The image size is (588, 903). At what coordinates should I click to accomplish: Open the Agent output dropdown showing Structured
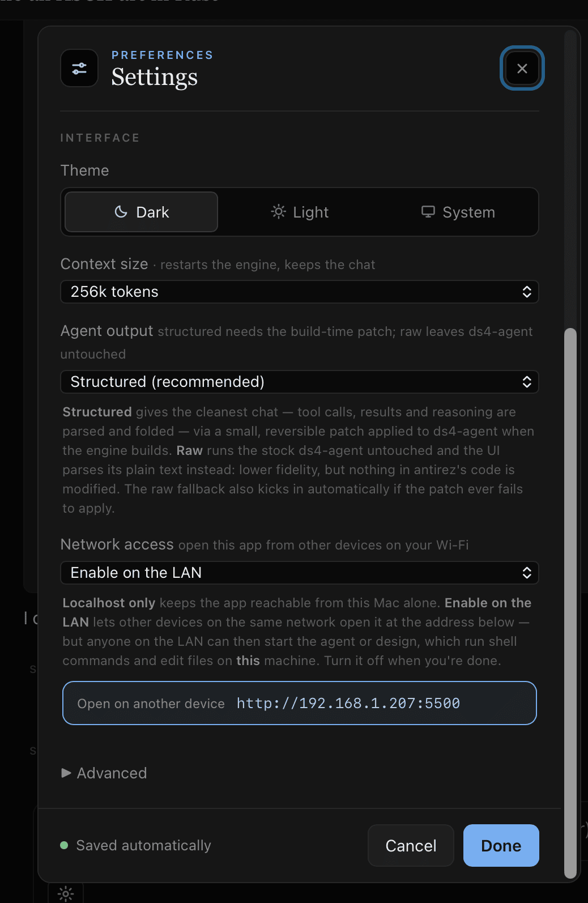pos(299,382)
